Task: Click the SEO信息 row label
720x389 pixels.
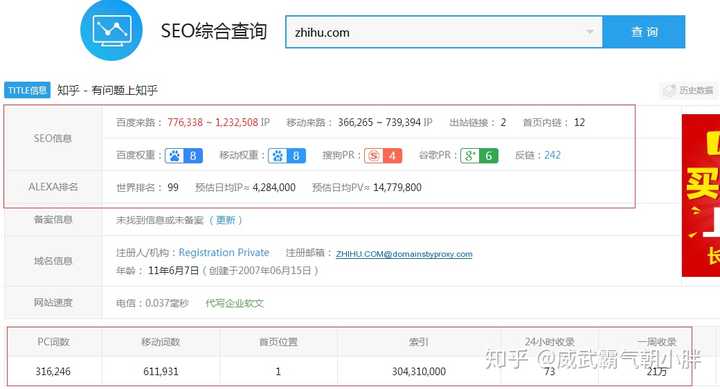Action: tap(53, 138)
